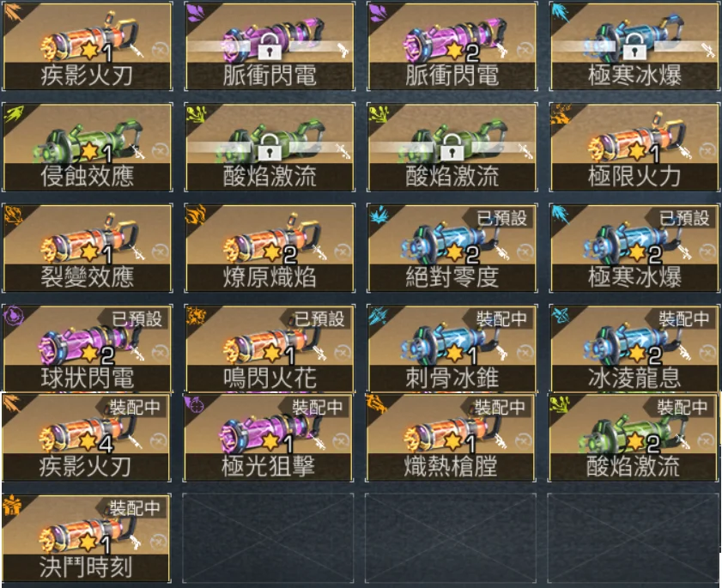722x588 pixels.
Task: Click the star level badge on 球狀閃電
Action: (97, 354)
